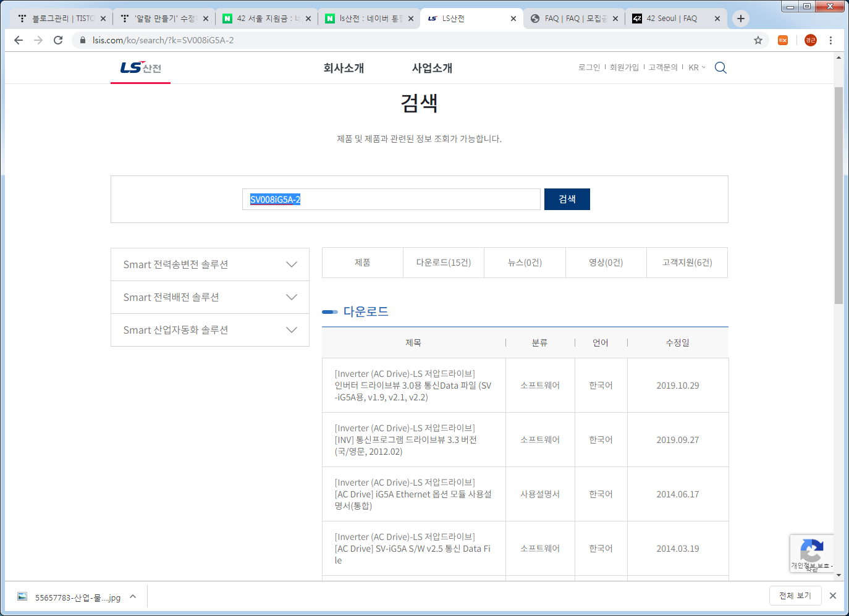849x616 pixels.
Task: Click the 로그인 link
Action: pos(589,67)
